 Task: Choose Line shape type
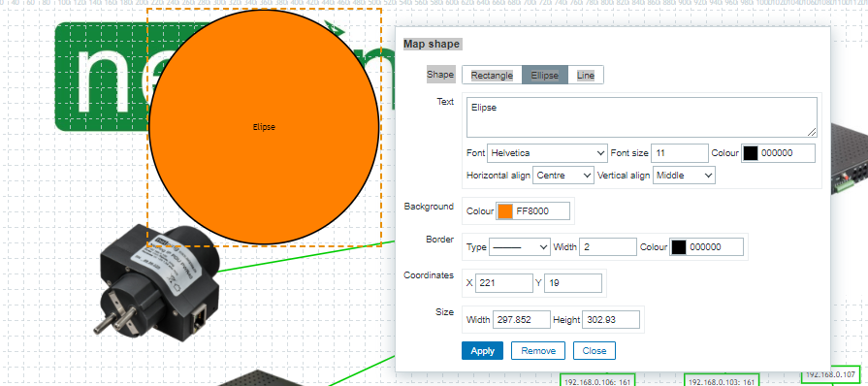click(x=585, y=76)
